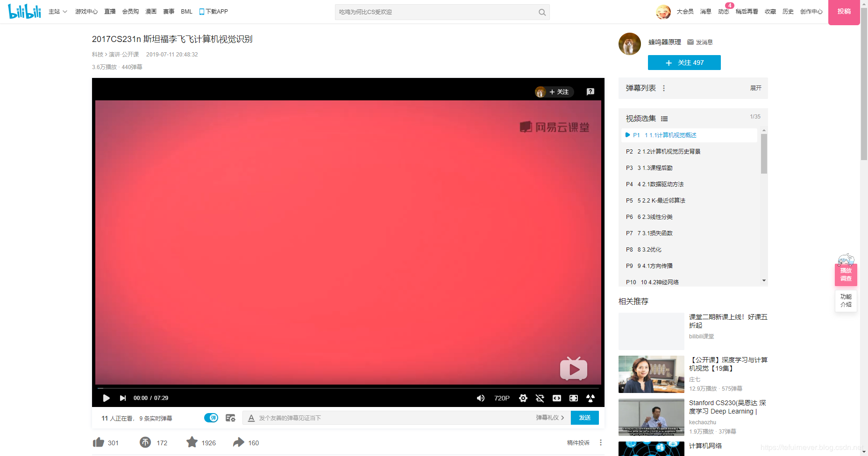
Task: Open the user avatar in the top bar
Action: (x=663, y=12)
